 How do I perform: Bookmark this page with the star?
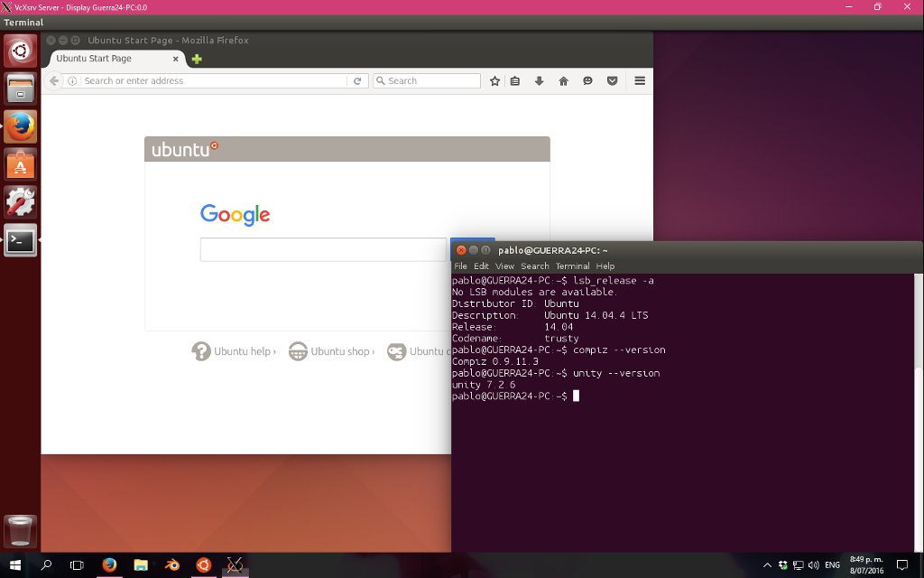(x=494, y=80)
